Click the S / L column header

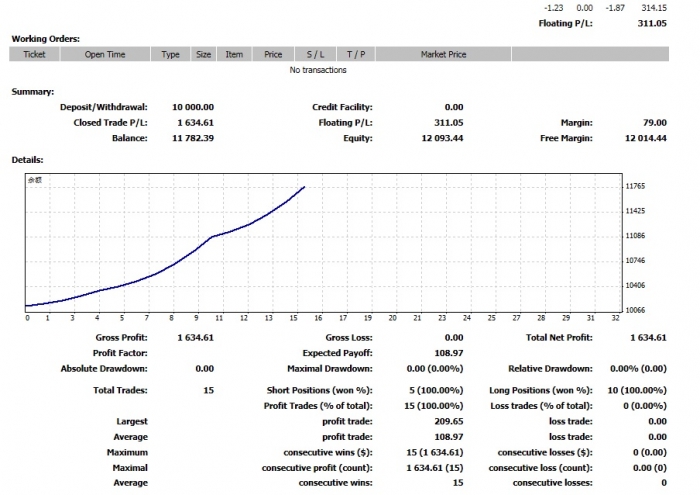(315, 55)
